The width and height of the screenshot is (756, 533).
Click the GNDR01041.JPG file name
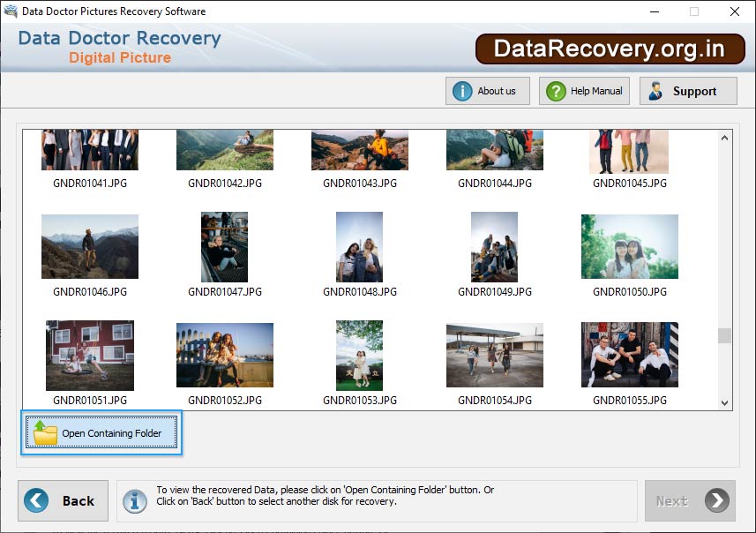click(x=90, y=184)
